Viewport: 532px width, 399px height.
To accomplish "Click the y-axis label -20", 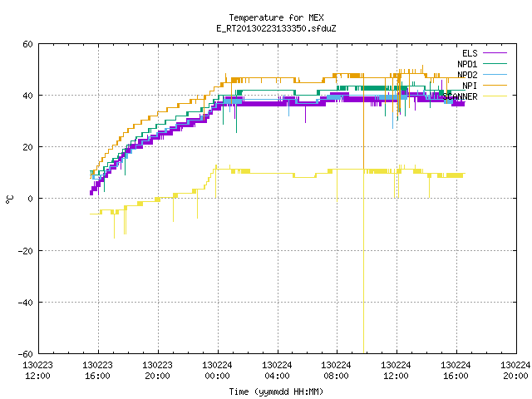I will 26,251.
